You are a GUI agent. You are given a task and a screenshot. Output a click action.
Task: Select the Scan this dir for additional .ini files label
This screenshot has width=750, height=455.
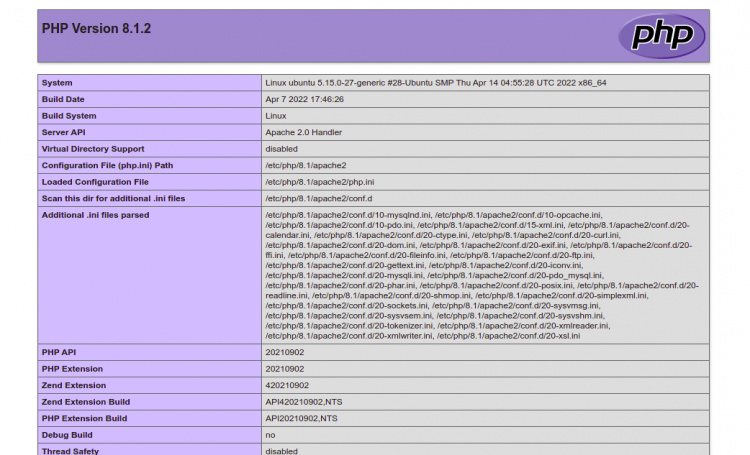click(x=113, y=198)
